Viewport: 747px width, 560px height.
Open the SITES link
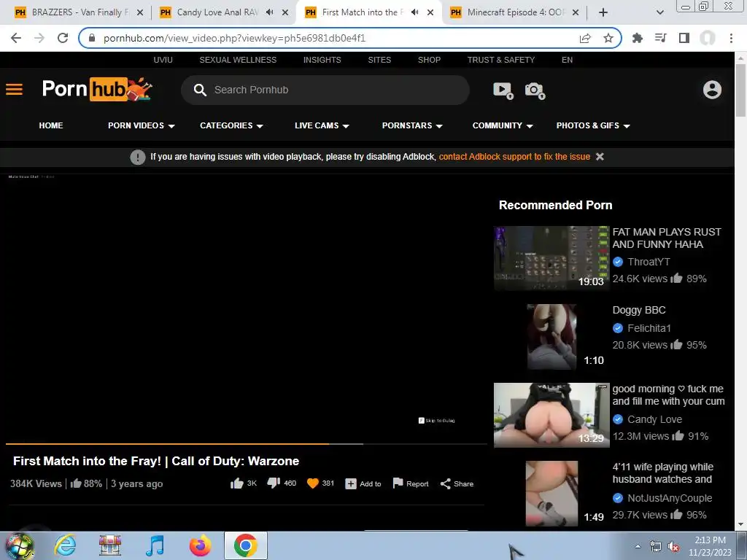click(x=379, y=60)
